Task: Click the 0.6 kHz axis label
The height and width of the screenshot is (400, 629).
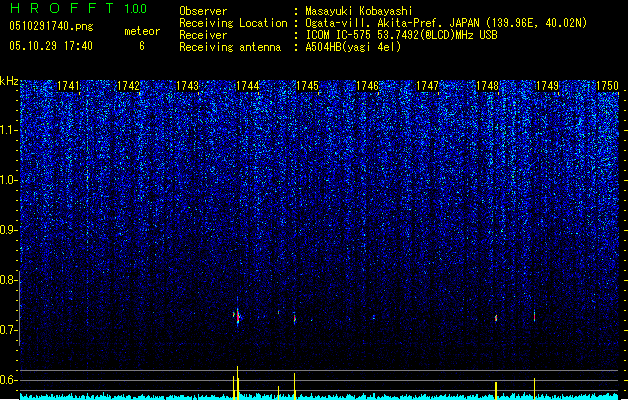Action: tap(8, 380)
